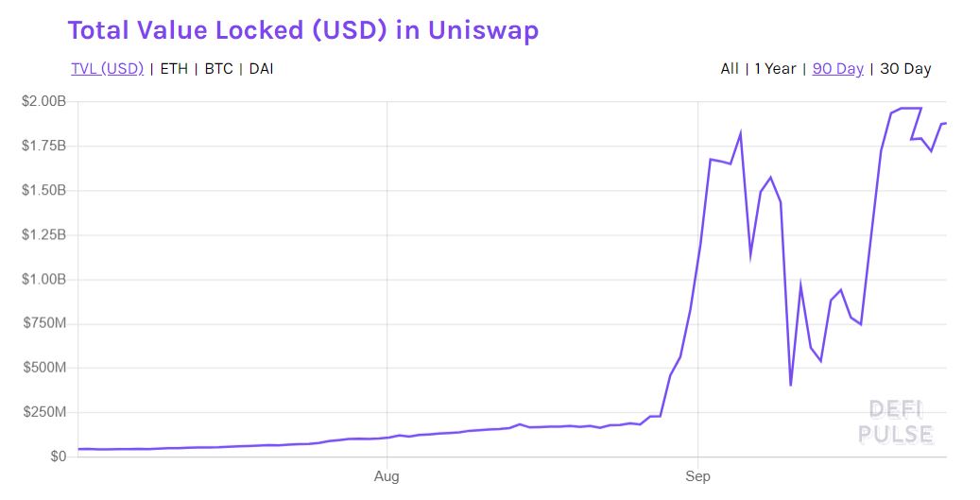The height and width of the screenshot is (500, 980).
Task: Show the All time range
Action: [x=729, y=69]
